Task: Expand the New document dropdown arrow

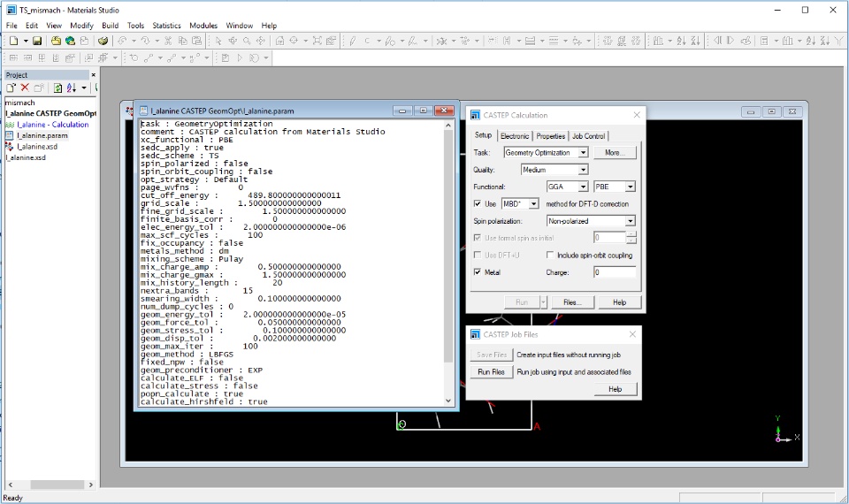Action: point(25,41)
